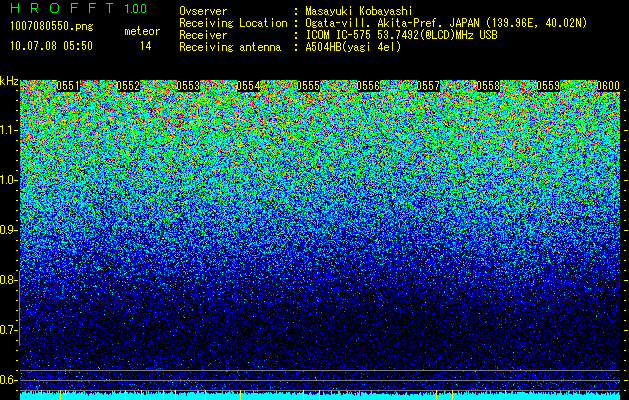Click the HROFFT 1.0.0 title text
Image resolution: width=629 pixels, height=400 pixels.
79,8
